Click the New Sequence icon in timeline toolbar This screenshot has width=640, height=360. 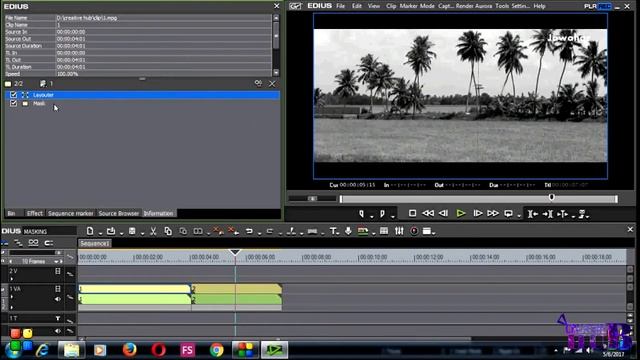(x=90, y=231)
